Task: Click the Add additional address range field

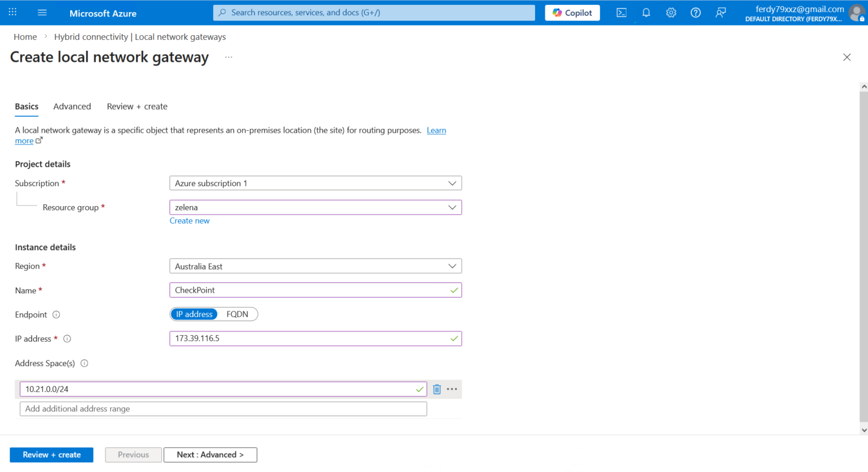Action: (x=223, y=409)
